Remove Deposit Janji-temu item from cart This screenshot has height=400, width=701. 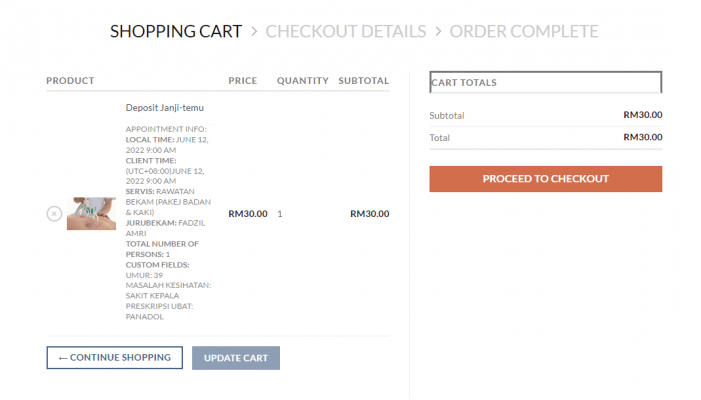[x=54, y=214]
